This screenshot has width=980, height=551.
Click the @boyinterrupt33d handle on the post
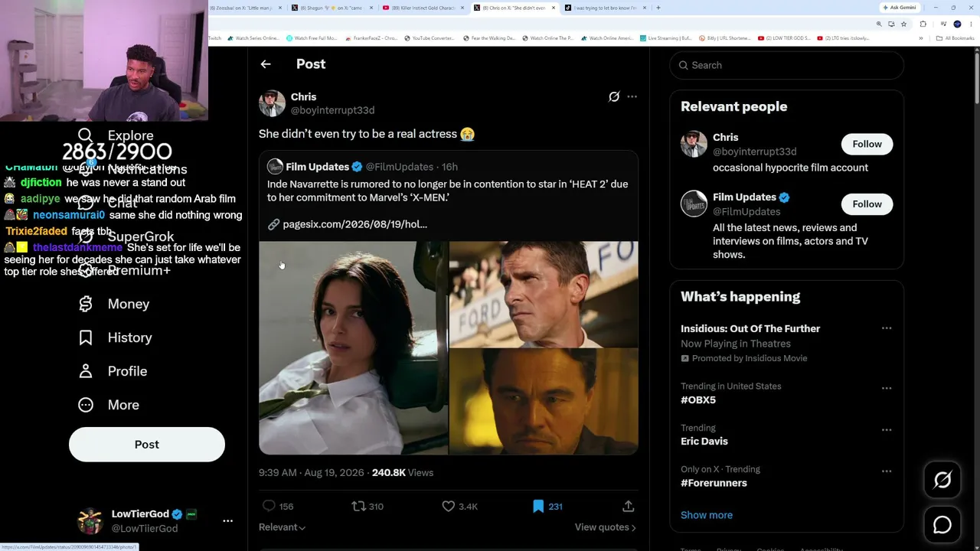tap(332, 110)
